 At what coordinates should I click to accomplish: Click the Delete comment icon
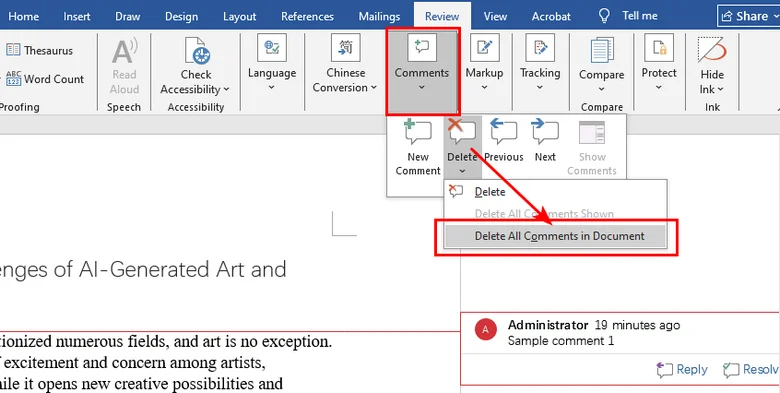tap(462, 132)
